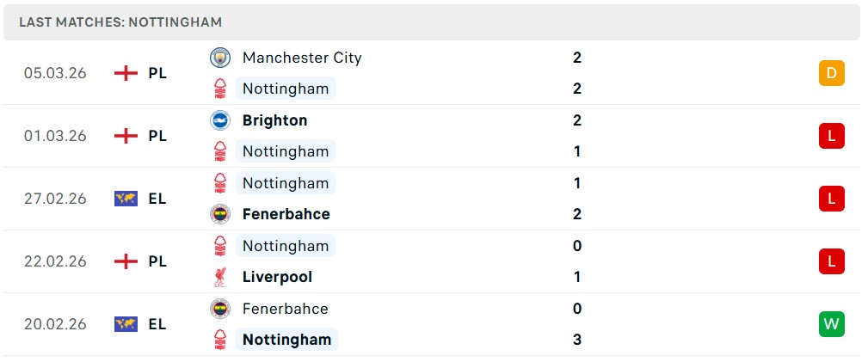
Task: Click Nottingham crest in 05.03.26 match
Action: (x=220, y=89)
